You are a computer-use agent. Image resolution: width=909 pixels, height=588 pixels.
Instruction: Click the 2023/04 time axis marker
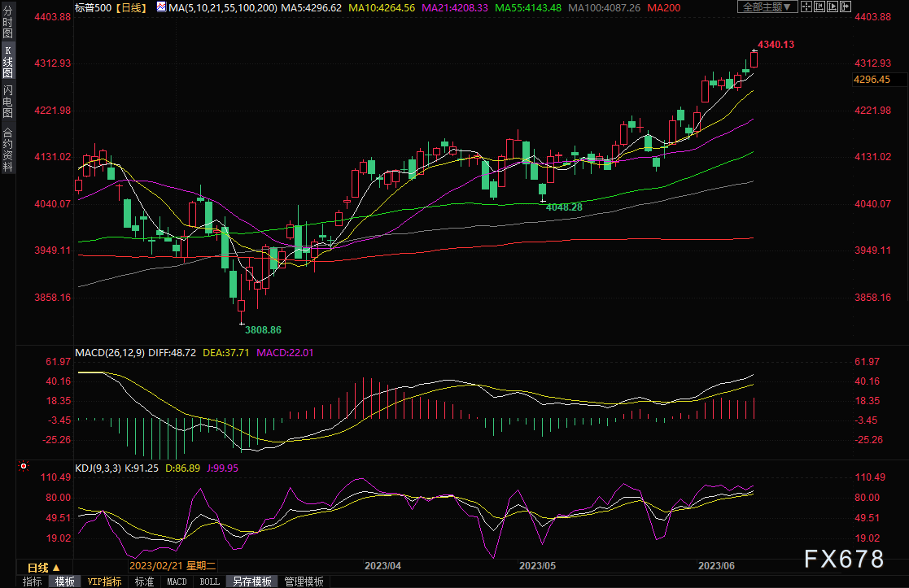(x=382, y=566)
